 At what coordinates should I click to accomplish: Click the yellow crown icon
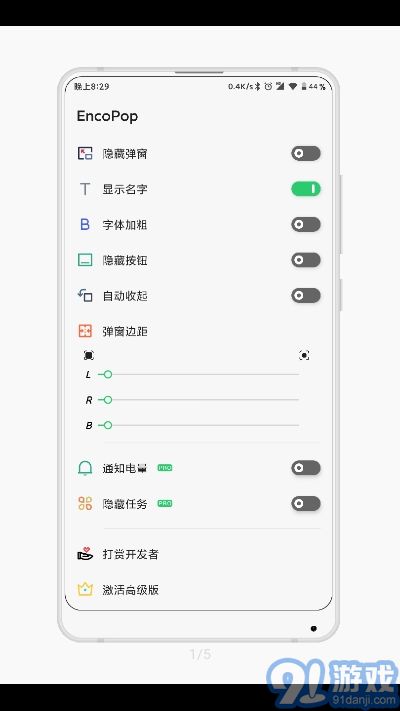pyautogui.click(x=85, y=589)
